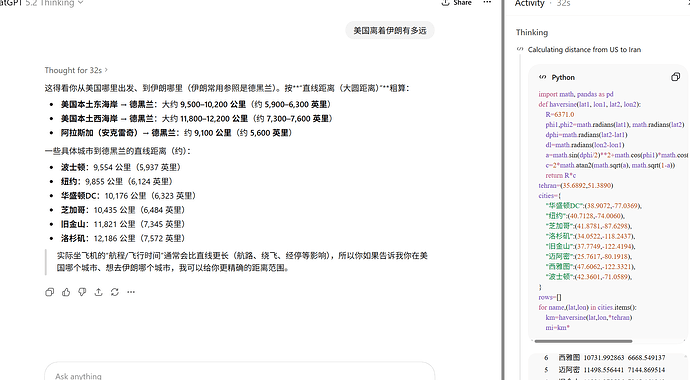
Task: Click the share response upload icon
Action: click(x=99, y=292)
